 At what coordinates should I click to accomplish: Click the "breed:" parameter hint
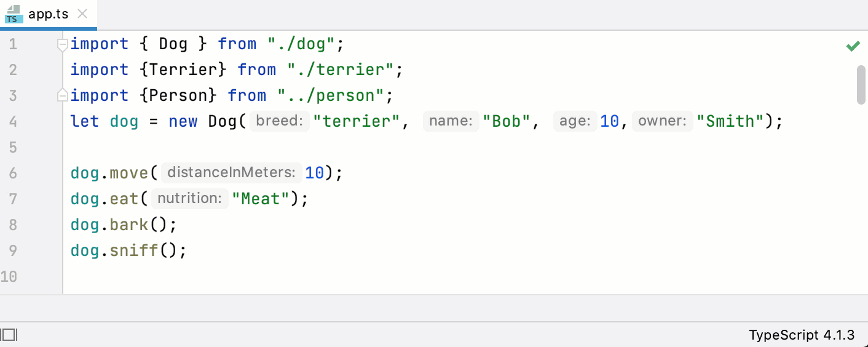(280, 121)
